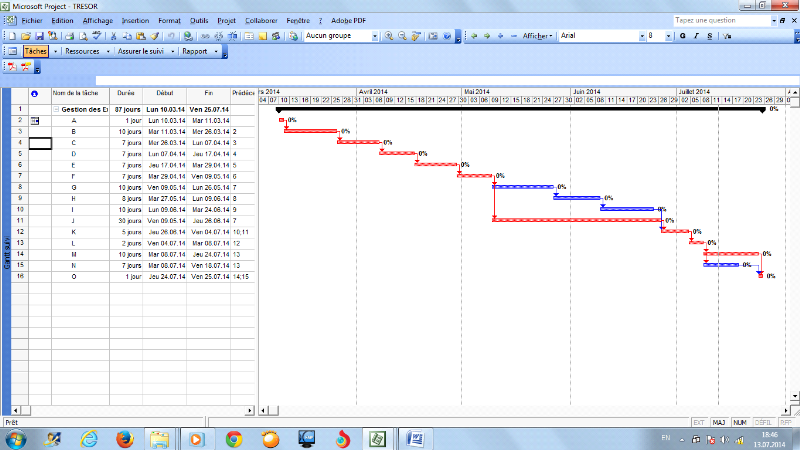Unlink the selected tasks

coord(218,36)
